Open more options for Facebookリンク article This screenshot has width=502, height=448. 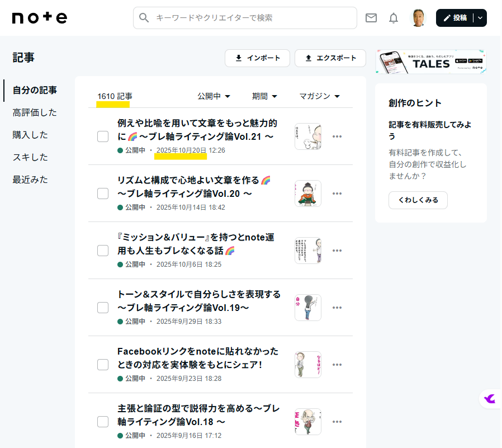tap(337, 365)
